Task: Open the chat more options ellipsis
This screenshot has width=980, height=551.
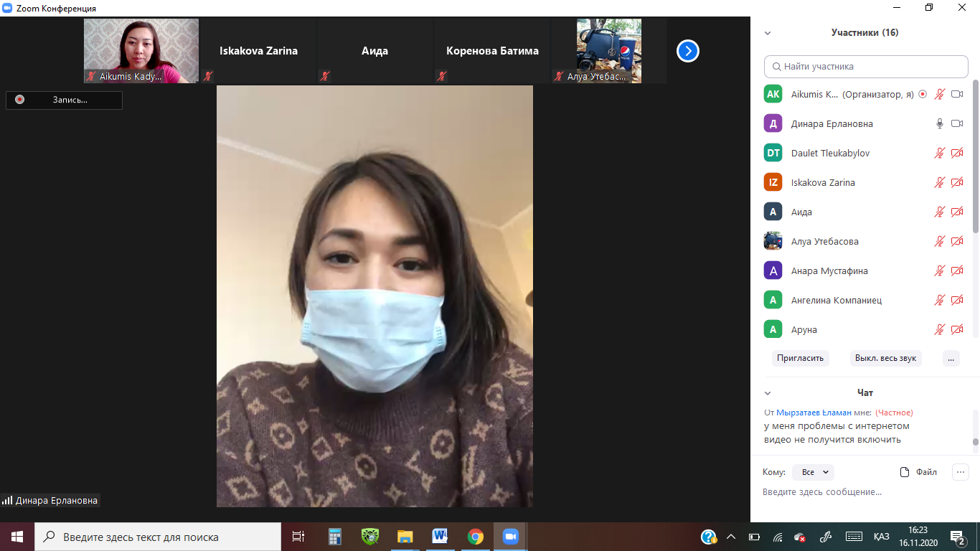Action: pos(960,472)
